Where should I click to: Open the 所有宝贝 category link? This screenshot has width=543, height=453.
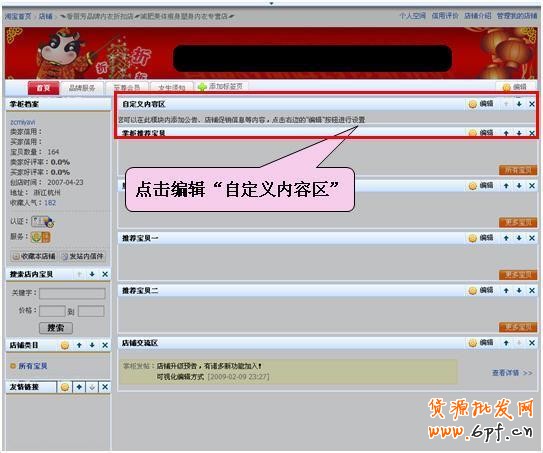click(x=33, y=366)
